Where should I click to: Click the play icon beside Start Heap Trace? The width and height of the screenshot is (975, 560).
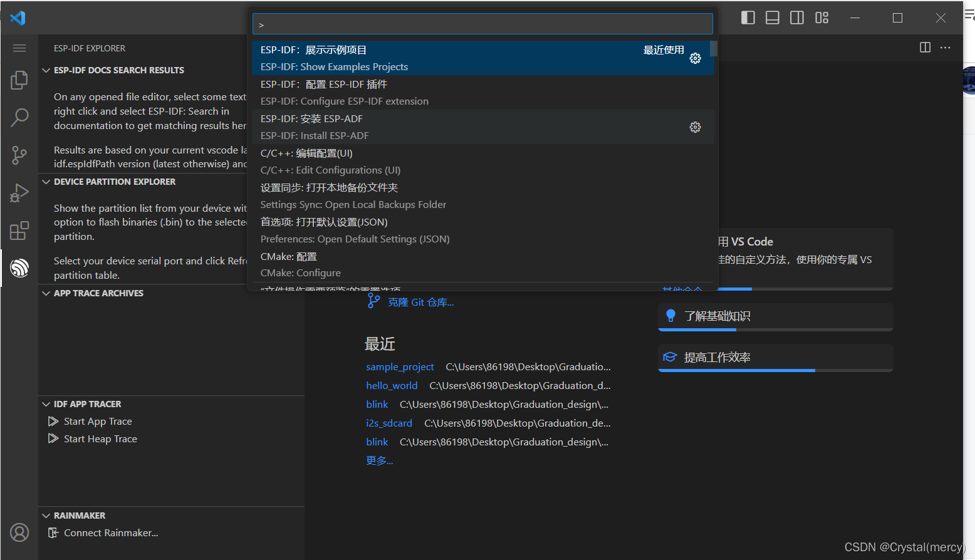53,439
